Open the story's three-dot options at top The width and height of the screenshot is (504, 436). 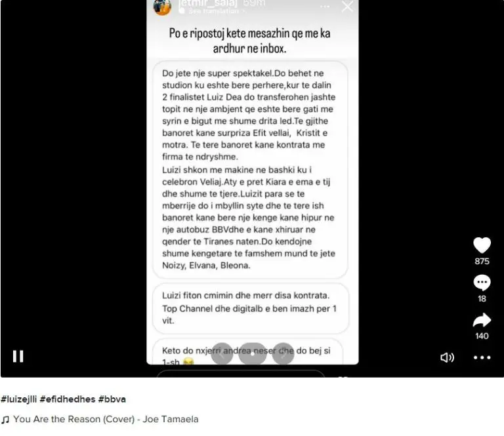pos(325,7)
